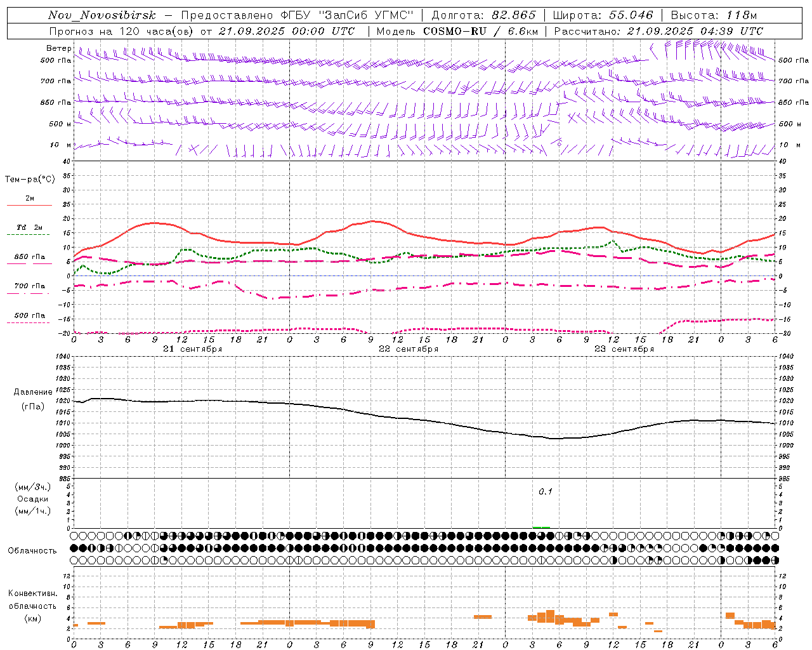Click the pink dashed 850 гПа temperature legend entry
This screenshot has width=812, height=650.
click(30, 257)
